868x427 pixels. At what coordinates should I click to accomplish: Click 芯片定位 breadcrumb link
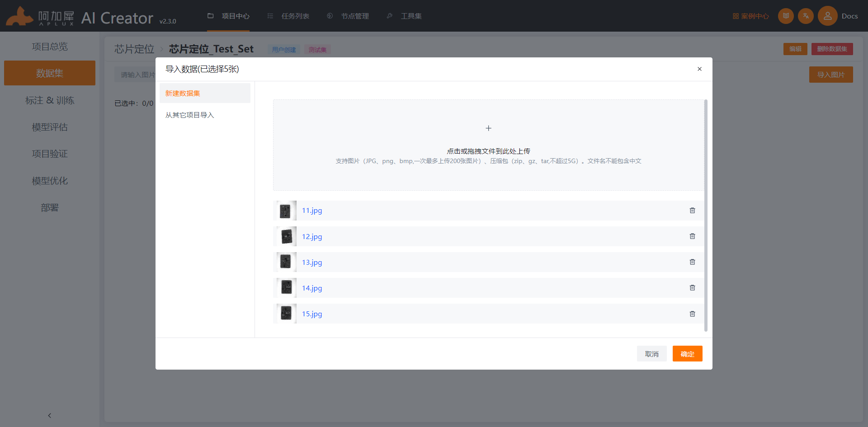pos(134,49)
